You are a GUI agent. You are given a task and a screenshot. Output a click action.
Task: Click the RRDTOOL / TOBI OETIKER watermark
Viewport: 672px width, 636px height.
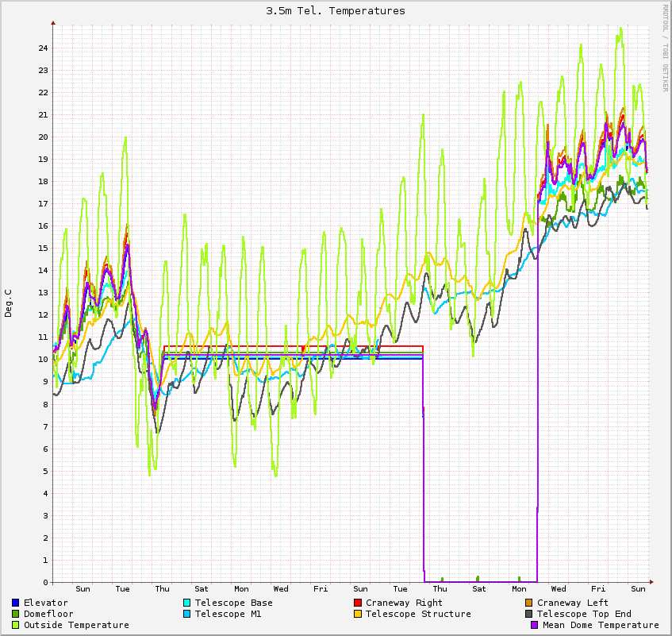click(x=665, y=48)
